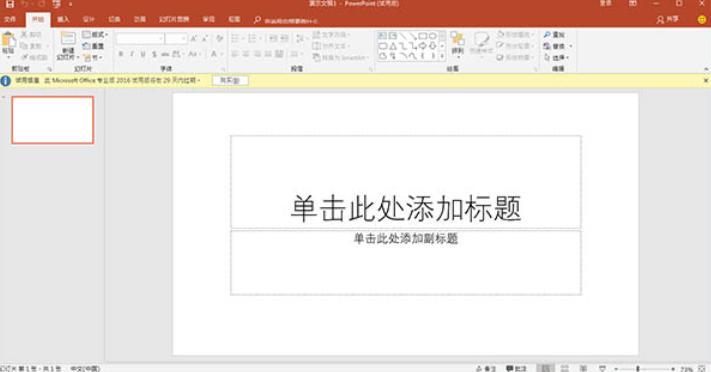Viewport: 711px width, 372px height.
Task: Open the font size combo box
Action: click(x=176, y=39)
